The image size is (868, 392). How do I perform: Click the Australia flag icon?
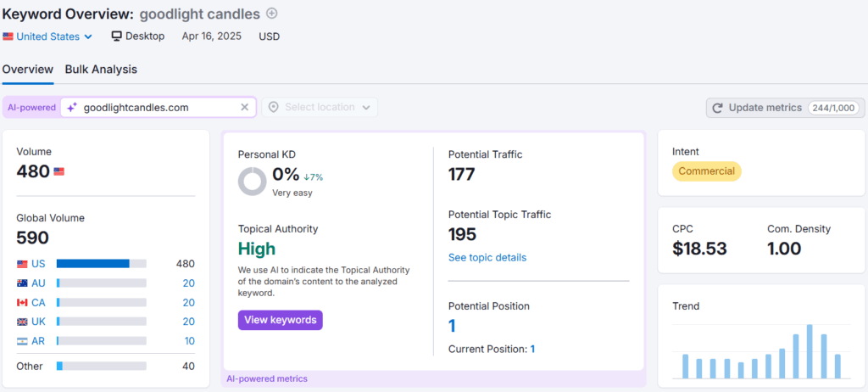click(x=22, y=283)
